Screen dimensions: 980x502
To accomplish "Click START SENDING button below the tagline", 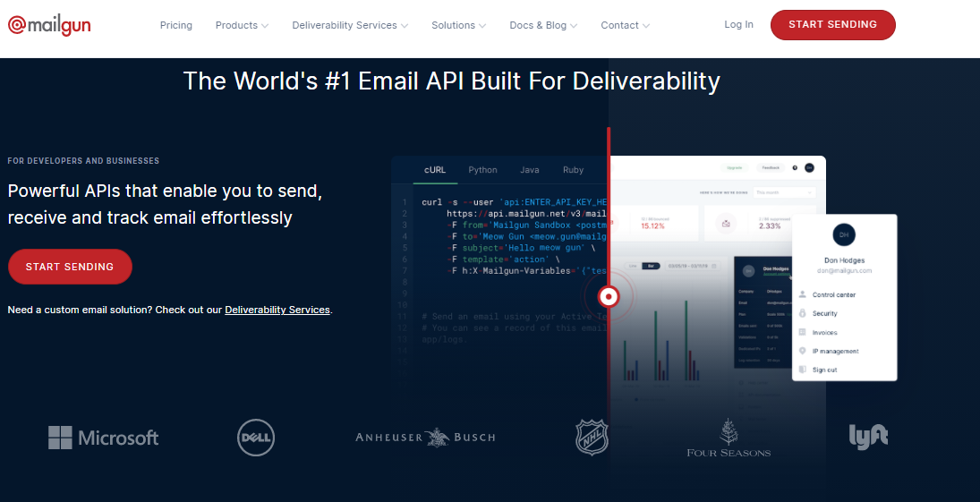I will [70, 267].
